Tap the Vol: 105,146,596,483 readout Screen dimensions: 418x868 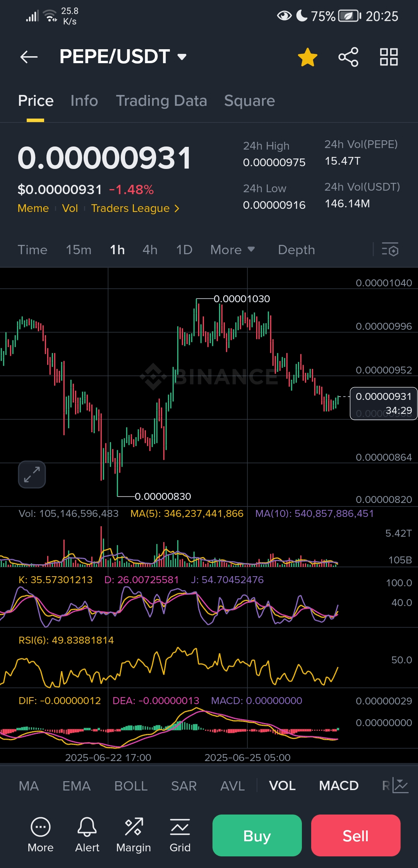(69, 513)
